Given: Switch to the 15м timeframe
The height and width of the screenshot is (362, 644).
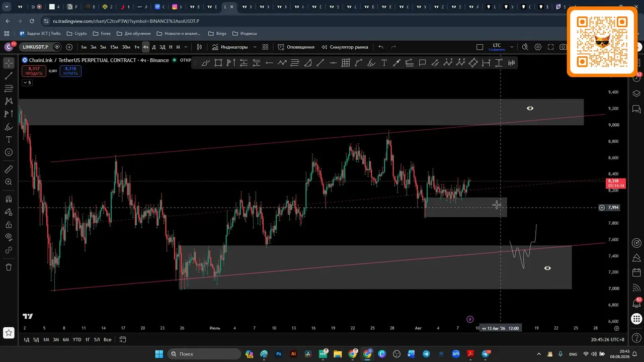Looking at the screenshot, I should [x=114, y=47].
